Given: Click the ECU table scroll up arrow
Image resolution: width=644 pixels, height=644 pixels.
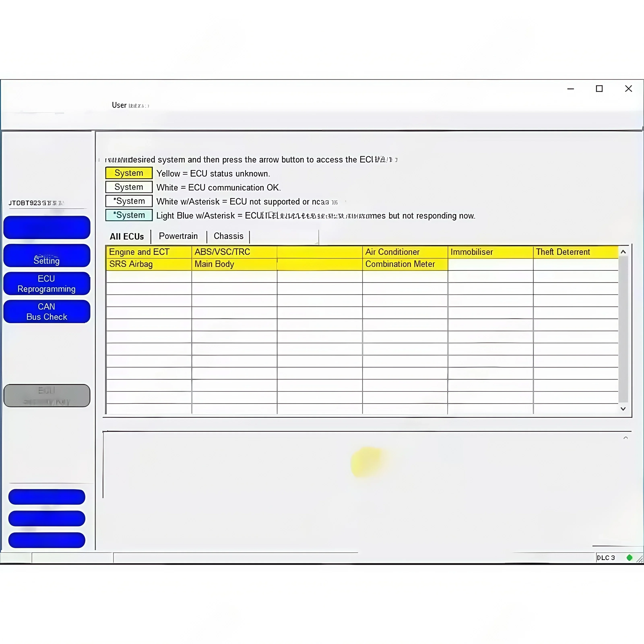Looking at the screenshot, I should coord(623,252).
